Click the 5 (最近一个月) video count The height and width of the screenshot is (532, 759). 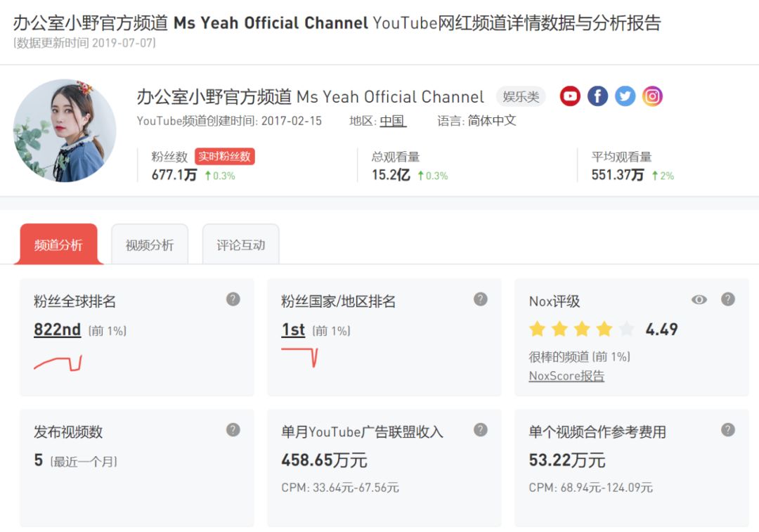pos(75,460)
